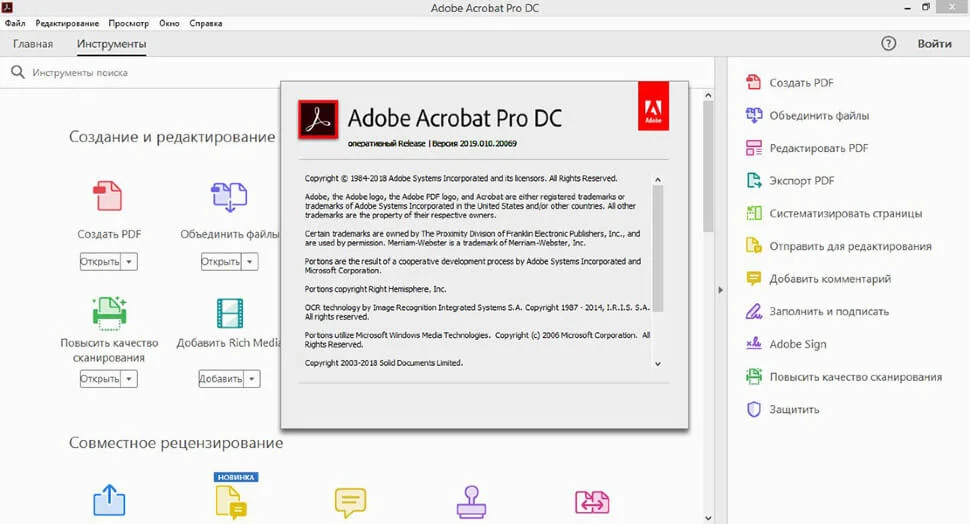970x524 pixels.
Task: Switch to the Главная tab
Action: pyautogui.click(x=33, y=44)
